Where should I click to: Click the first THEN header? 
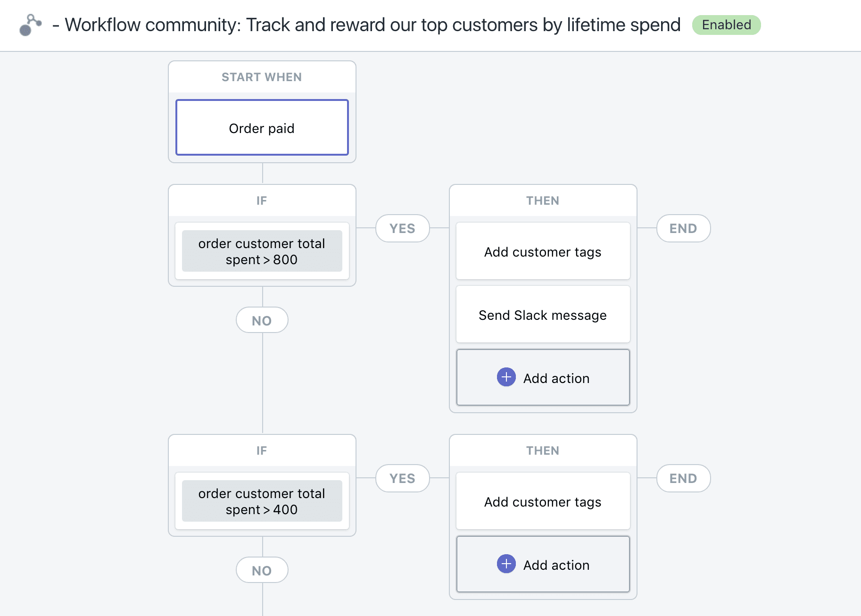[543, 200]
